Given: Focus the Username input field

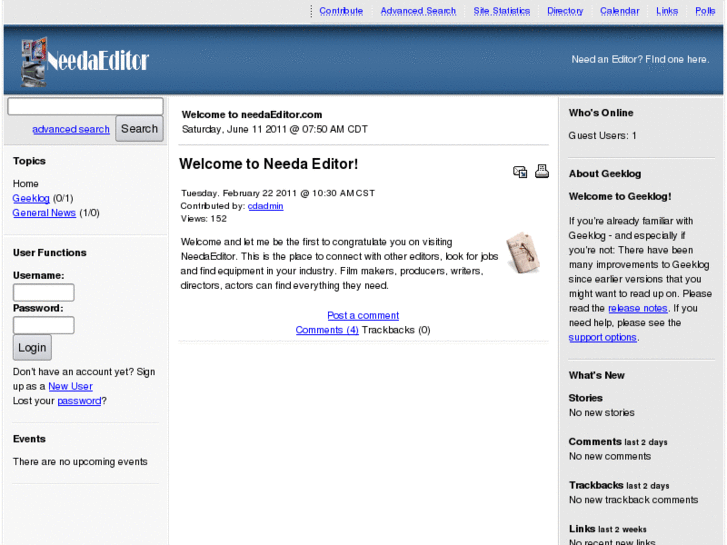Looking at the screenshot, I should pos(44,292).
